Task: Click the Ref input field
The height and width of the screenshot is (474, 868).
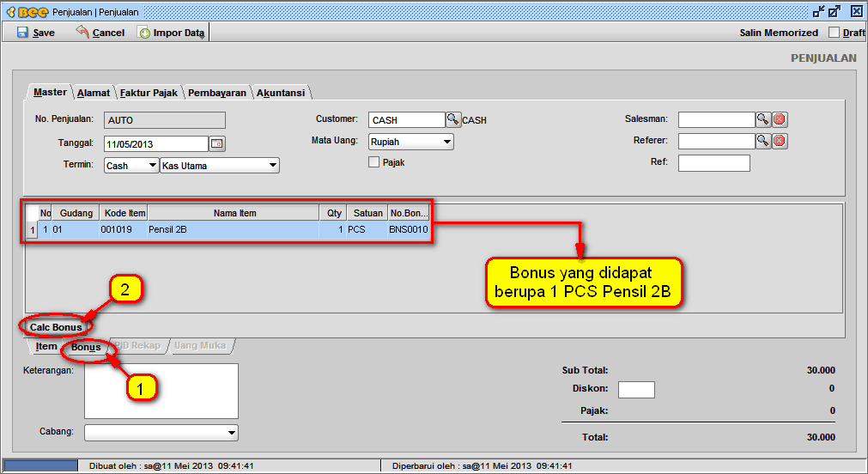Action: tap(714, 163)
